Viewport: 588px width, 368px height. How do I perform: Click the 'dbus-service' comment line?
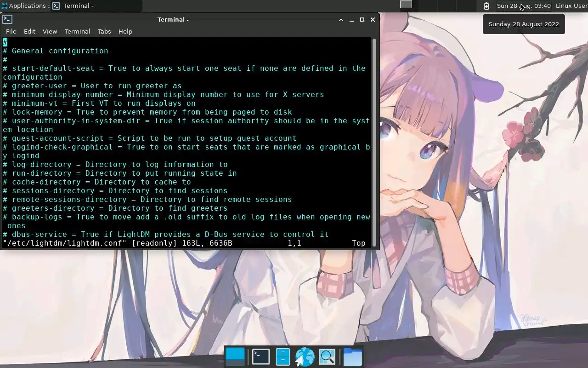166,235
